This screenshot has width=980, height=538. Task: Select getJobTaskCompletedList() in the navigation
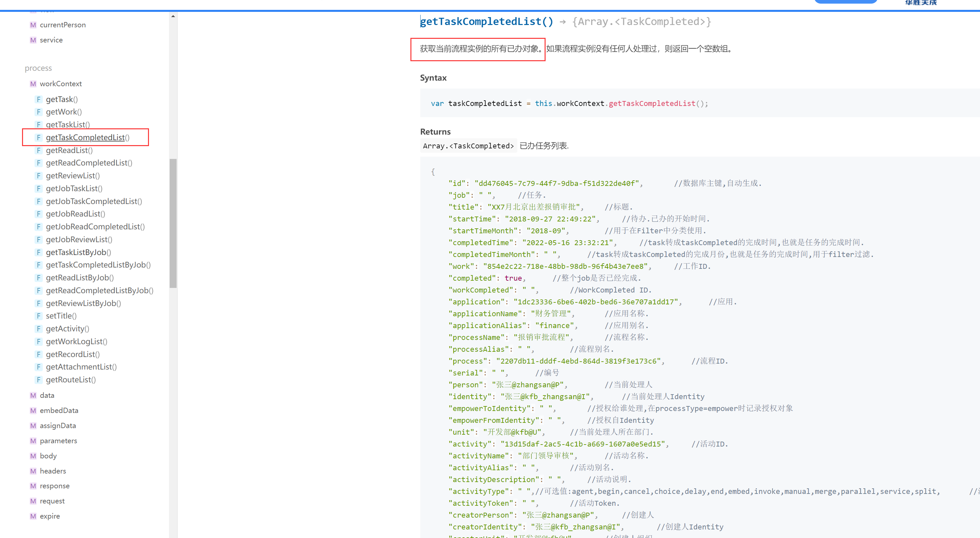coord(94,201)
